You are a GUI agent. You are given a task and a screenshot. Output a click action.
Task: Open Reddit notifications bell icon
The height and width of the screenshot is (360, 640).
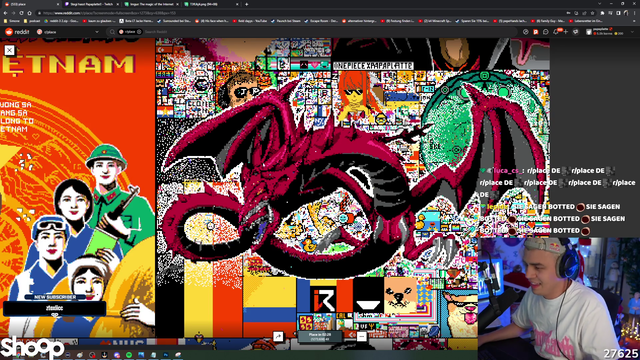[x=556, y=32]
